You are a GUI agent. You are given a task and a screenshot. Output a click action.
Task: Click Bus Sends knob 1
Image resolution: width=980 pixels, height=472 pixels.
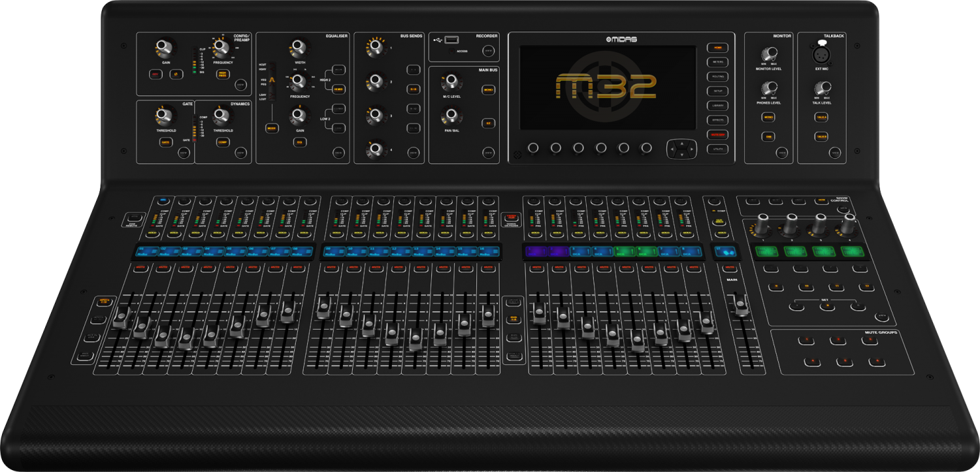click(376, 48)
